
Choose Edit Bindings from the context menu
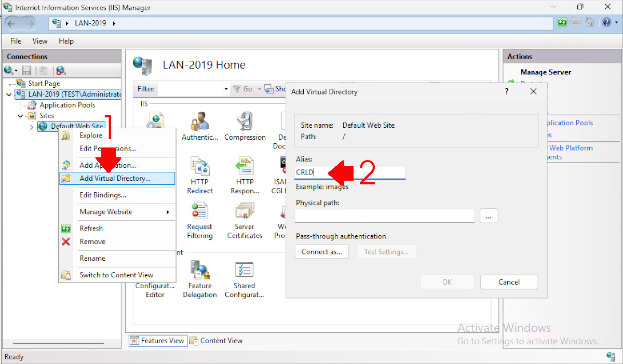point(117,195)
